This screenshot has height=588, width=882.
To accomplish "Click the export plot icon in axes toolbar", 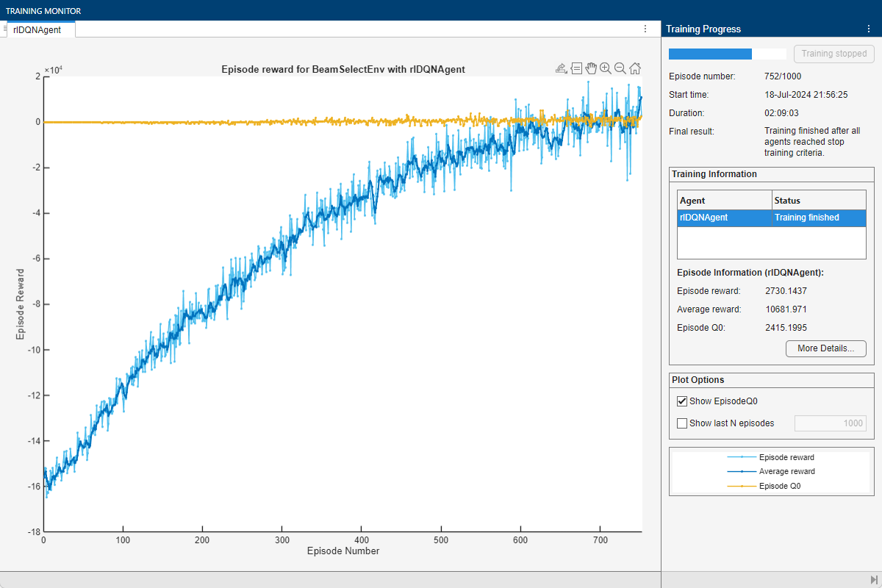I will 562,68.
